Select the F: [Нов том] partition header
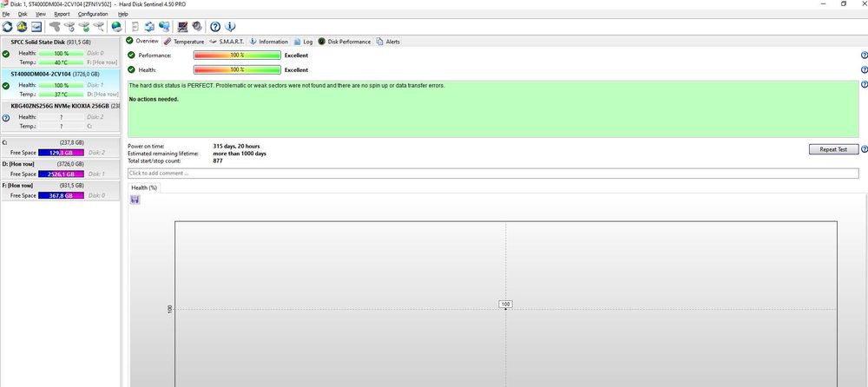 60,186
